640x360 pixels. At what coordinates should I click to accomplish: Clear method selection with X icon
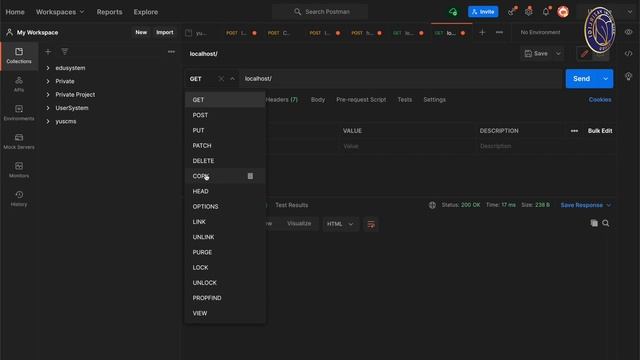[x=221, y=79]
